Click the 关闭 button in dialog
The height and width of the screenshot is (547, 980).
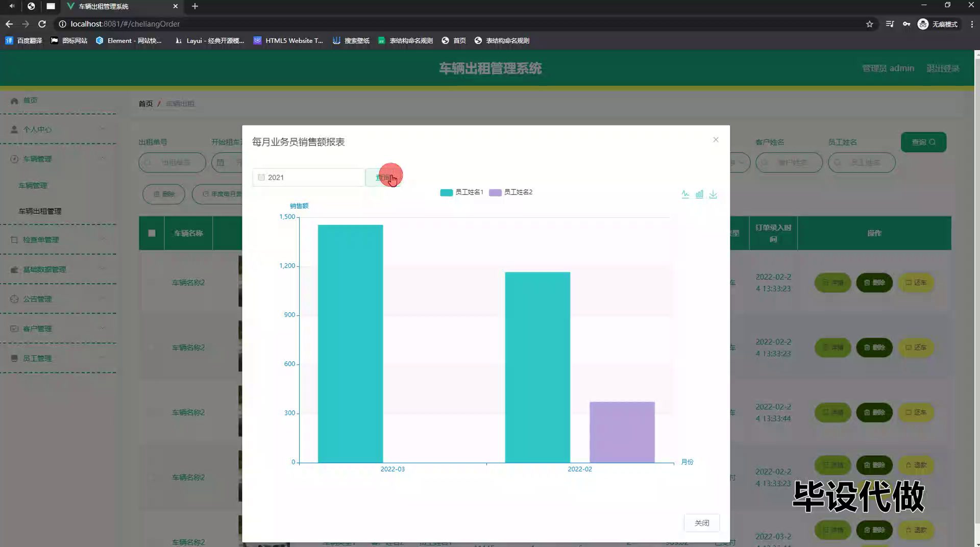pyautogui.click(x=702, y=523)
